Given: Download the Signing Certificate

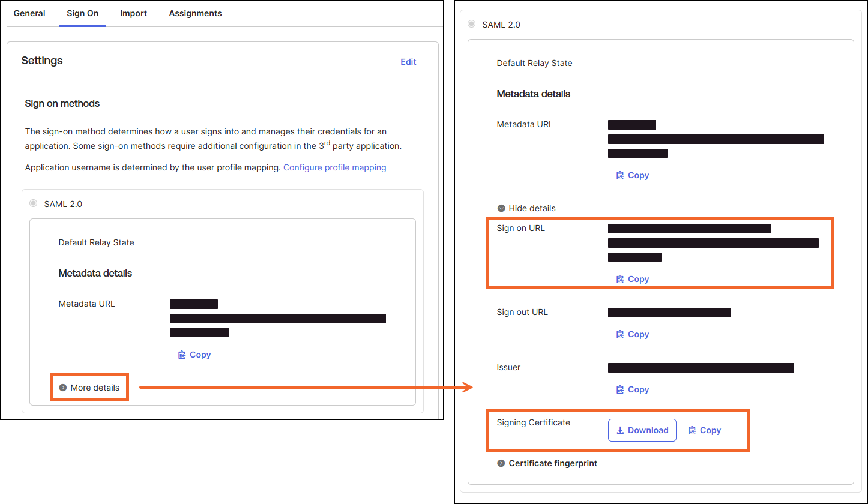Looking at the screenshot, I should coord(642,430).
